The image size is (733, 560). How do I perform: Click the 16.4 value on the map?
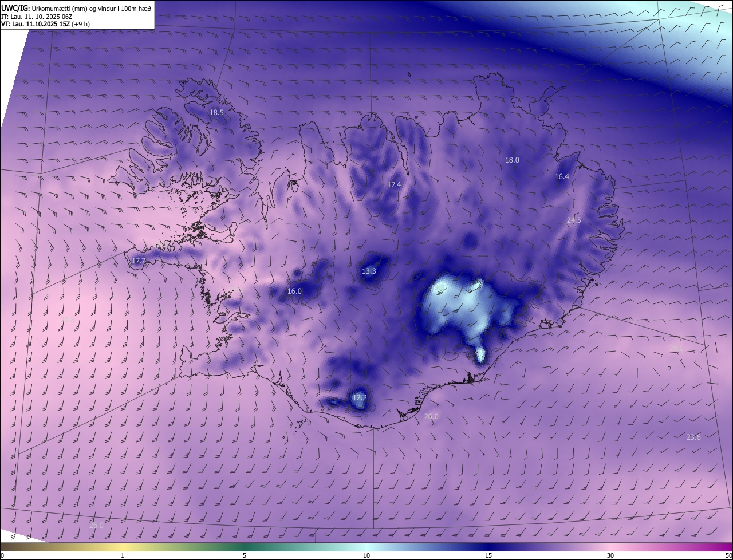pyautogui.click(x=562, y=177)
